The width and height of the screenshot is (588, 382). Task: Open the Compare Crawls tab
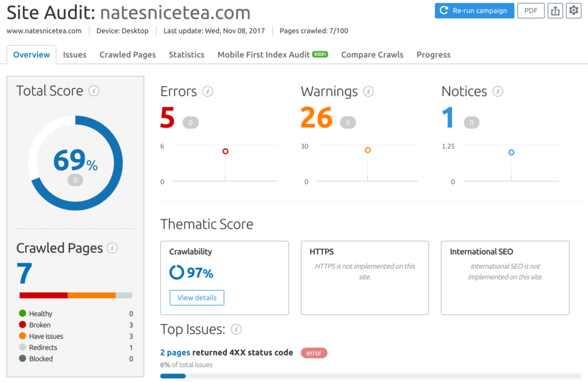[x=372, y=55]
